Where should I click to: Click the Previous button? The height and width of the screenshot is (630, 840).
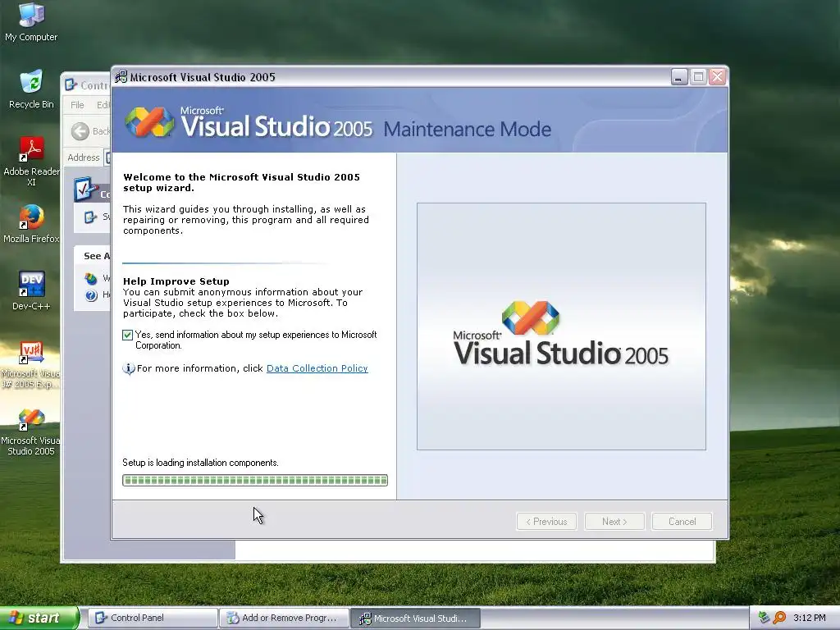tap(546, 521)
